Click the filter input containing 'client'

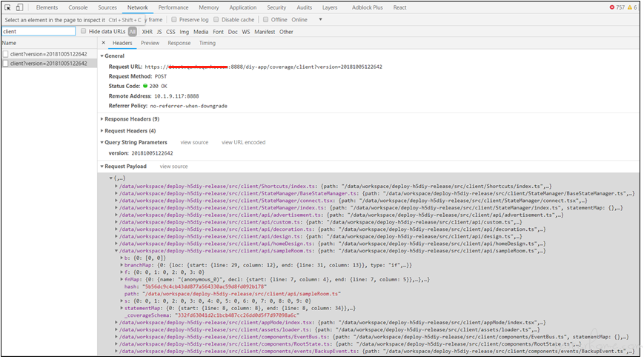(39, 31)
